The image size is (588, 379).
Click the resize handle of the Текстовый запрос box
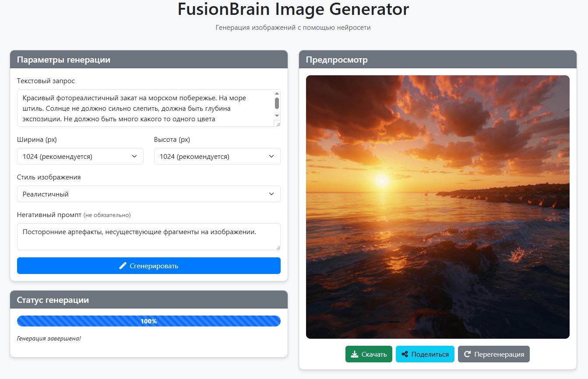pos(277,123)
